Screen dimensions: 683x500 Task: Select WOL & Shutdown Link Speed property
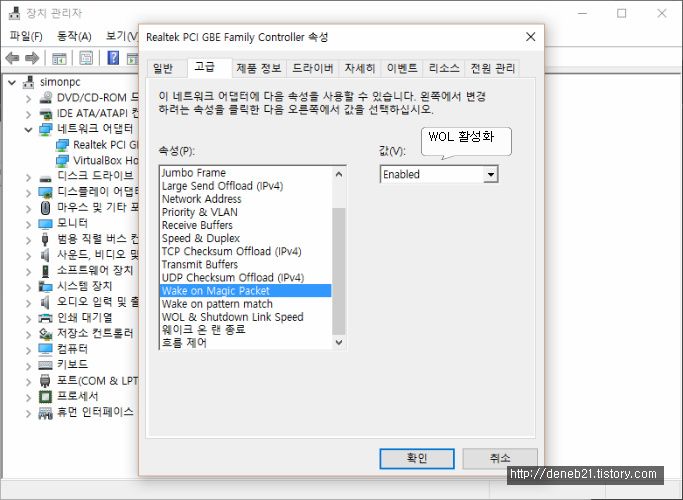pyautogui.click(x=245, y=317)
